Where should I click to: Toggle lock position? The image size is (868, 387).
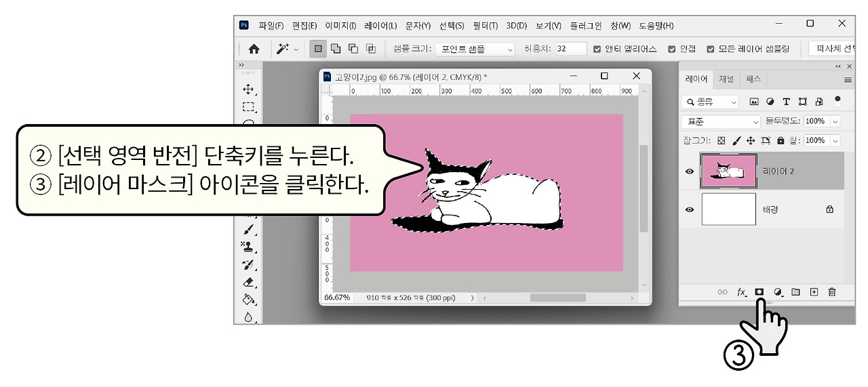[x=751, y=140]
